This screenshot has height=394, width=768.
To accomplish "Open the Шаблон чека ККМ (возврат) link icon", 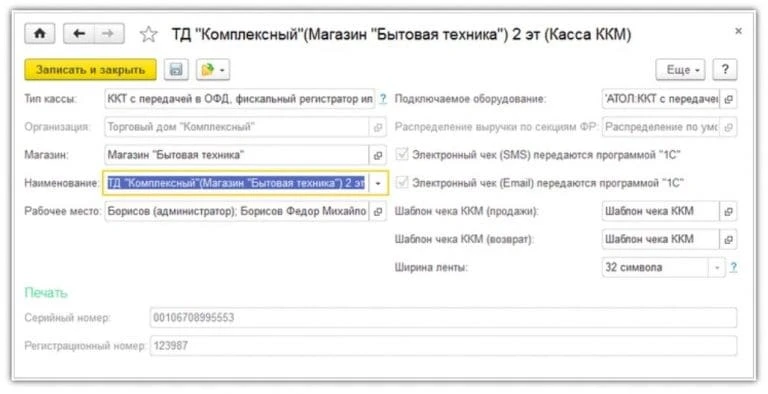I will 728,240.
